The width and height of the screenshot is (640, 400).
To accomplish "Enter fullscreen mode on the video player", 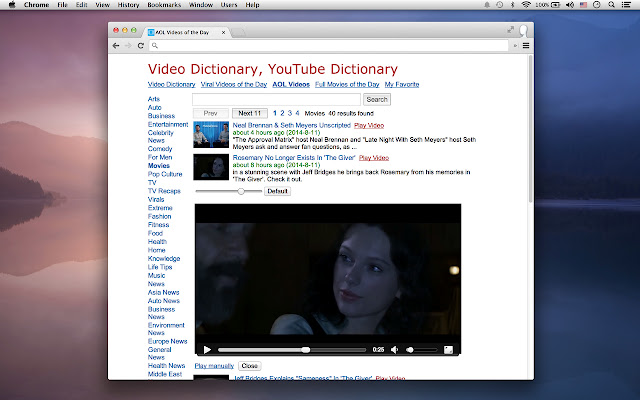I will [449, 350].
